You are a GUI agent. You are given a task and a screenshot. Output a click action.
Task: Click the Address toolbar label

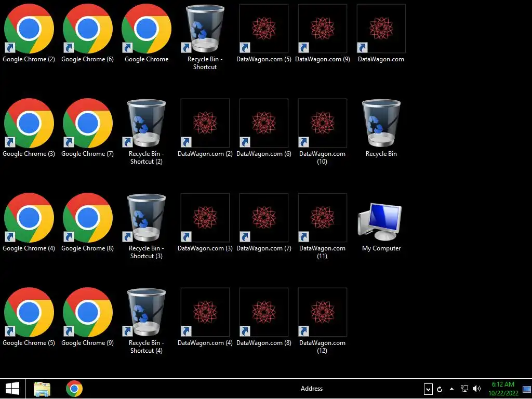(312, 389)
